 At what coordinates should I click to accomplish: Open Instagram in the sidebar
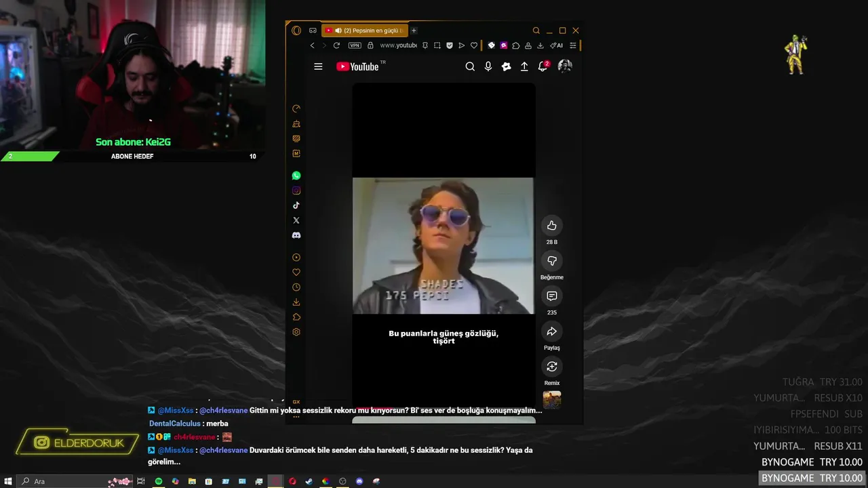click(x=296, y=190)
